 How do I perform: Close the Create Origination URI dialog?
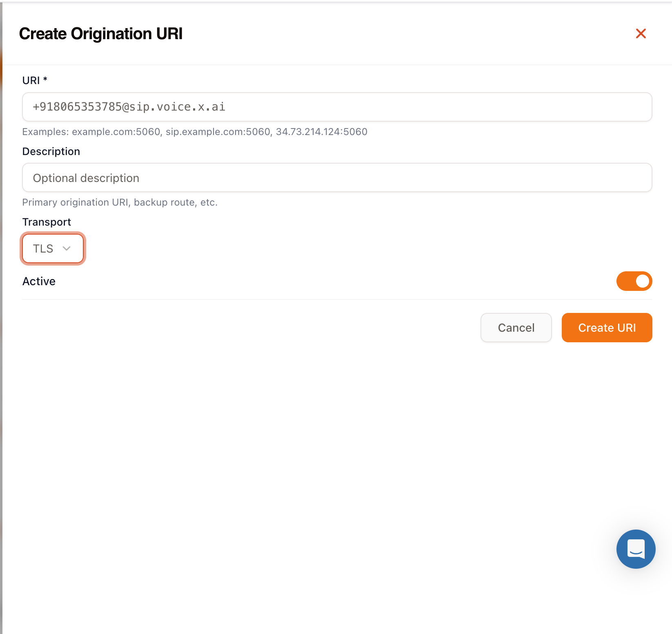[x=641, y=33]
